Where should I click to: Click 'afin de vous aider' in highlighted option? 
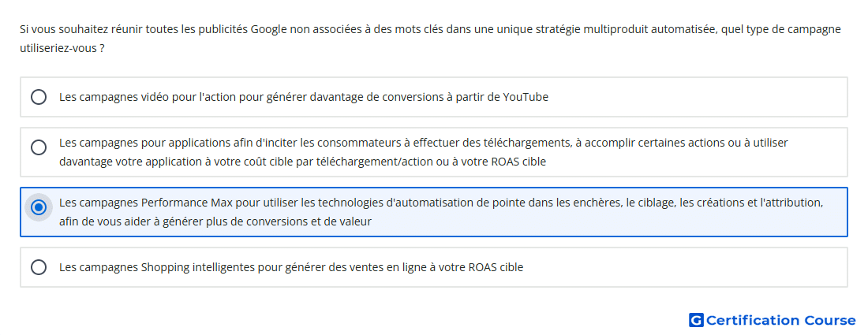103,221
